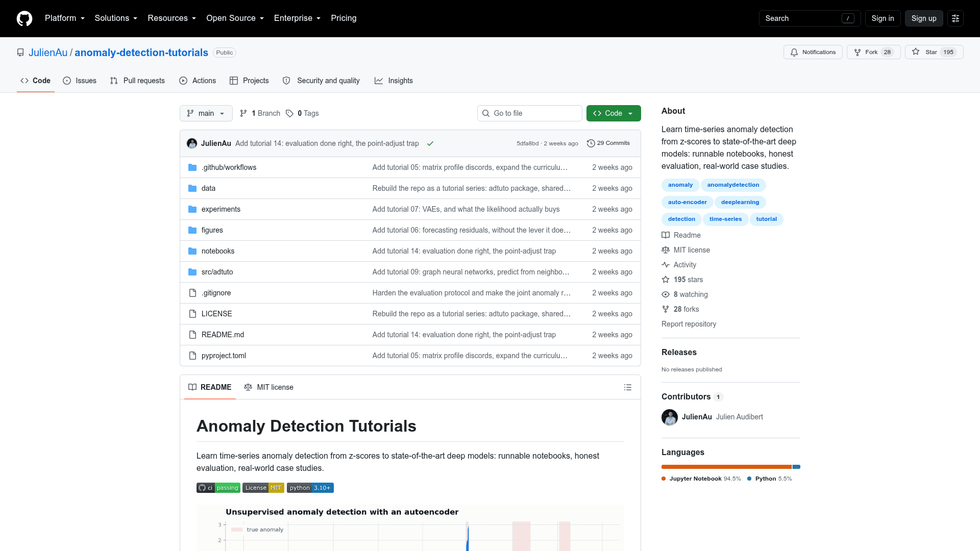Open the Projects tab
Image resolution: width=980 pixels, height=551 pixels.
[x=249, y=81]
